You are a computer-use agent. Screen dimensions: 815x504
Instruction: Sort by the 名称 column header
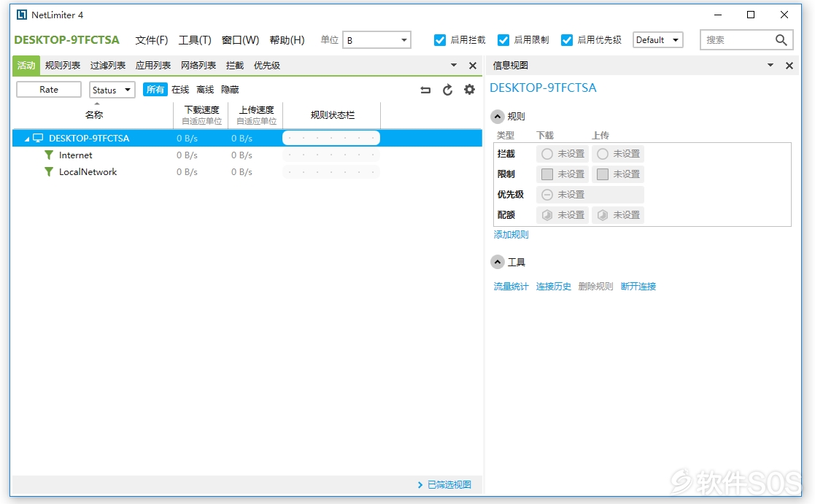click(93, 115)
